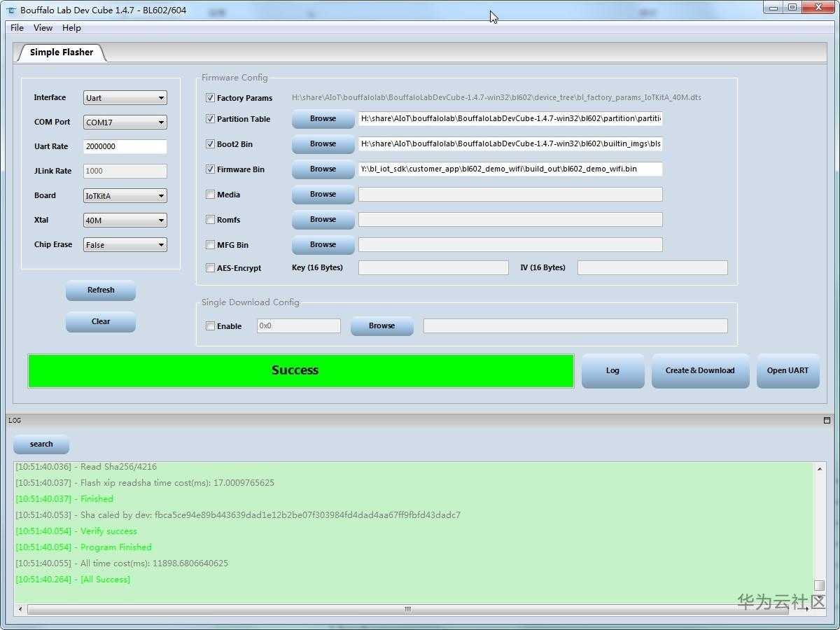Click the Clear button
The height and width of the screenshot is (630, 840).
tap(101, 322)
